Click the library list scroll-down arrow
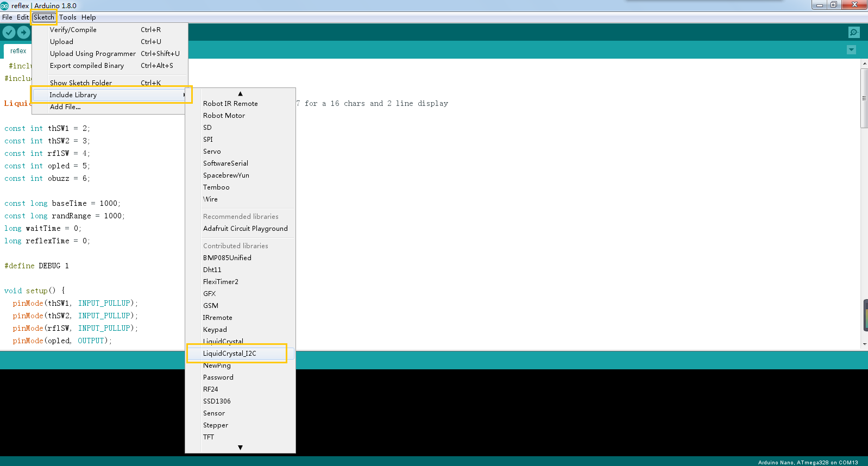This screenshot has height=466, width=868. pyautogui.click(x=240, y=448)
